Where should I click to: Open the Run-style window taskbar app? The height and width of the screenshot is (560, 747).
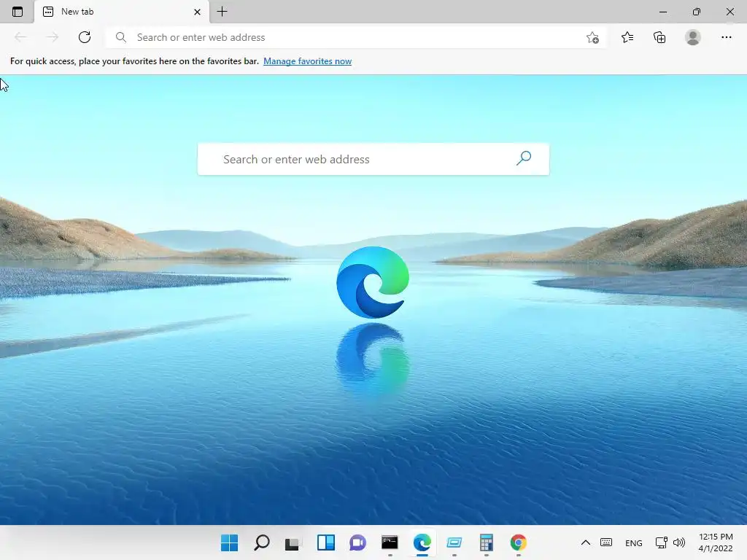[x=454, y=542]
